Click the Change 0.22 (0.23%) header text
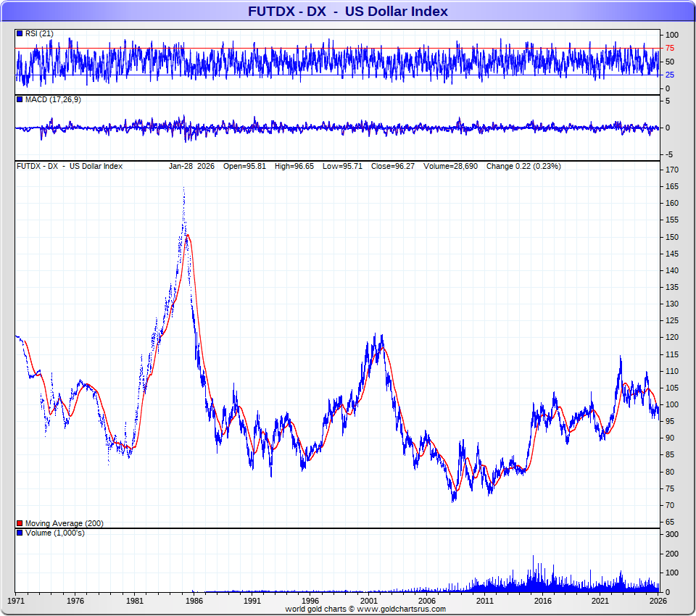The image size is (696, 616). [x=523, y=166]
